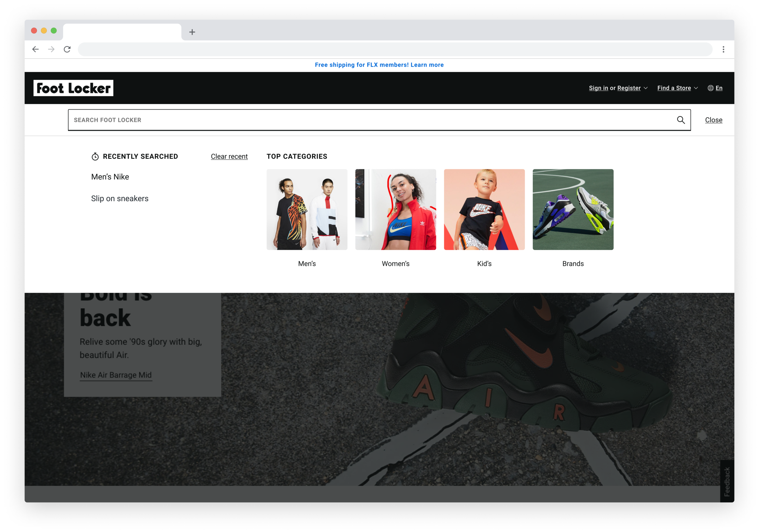
Task: Click the browser forward arrow
Action: (51, 49)
